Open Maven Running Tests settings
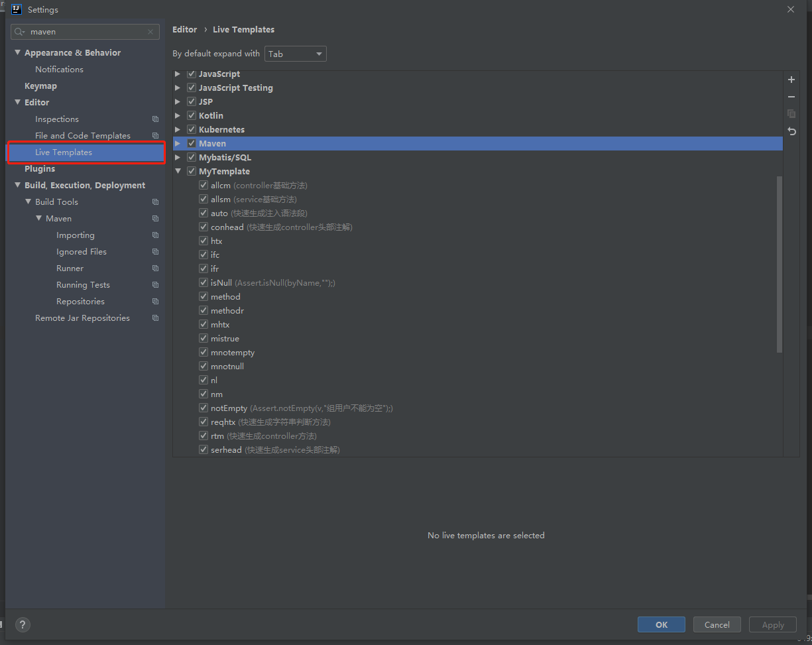Viewport: 812px width, 645px height. [83, 285]
